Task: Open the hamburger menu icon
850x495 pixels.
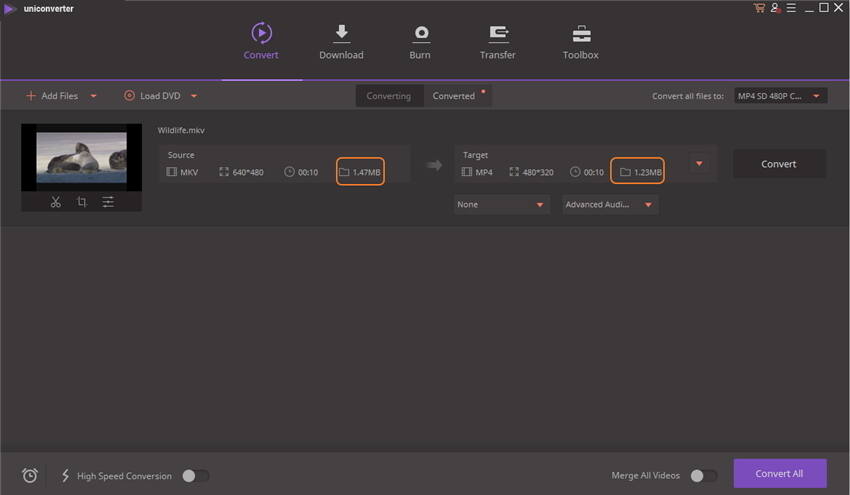Action: point(791,8)
